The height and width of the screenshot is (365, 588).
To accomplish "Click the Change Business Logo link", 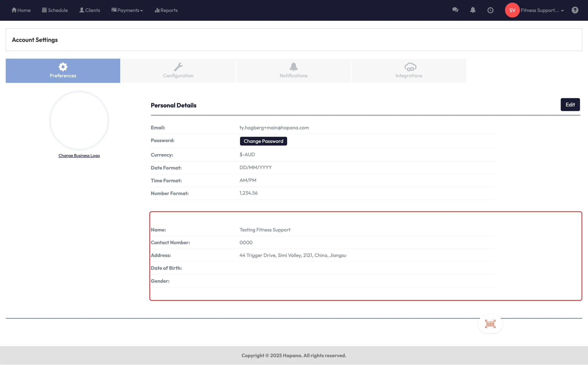I will click(x=79, y=155).
